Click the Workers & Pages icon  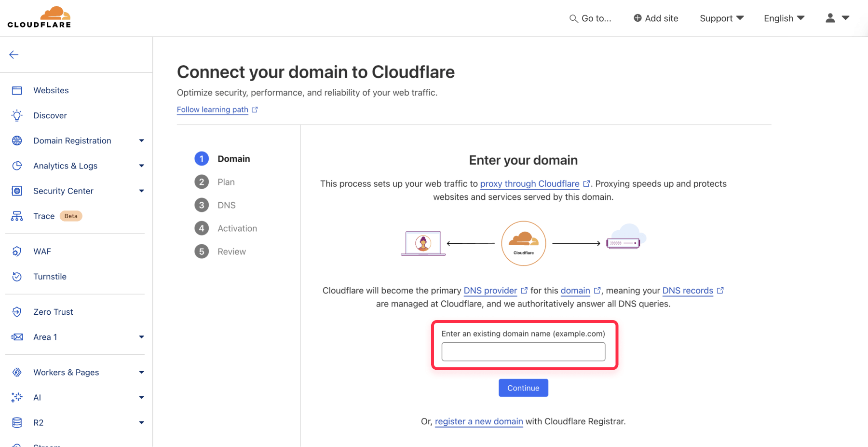pos(17,372)
